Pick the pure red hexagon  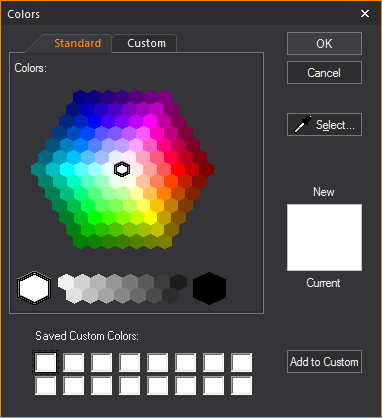(x=178, y=169)
